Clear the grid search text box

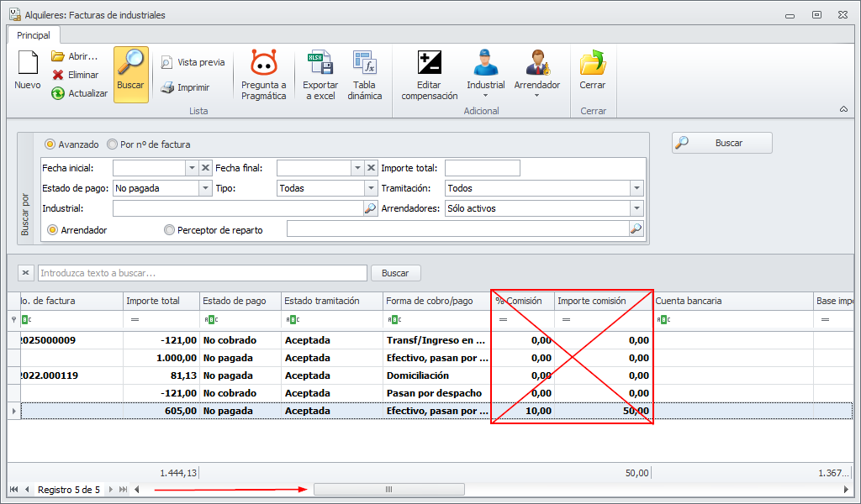25,272
